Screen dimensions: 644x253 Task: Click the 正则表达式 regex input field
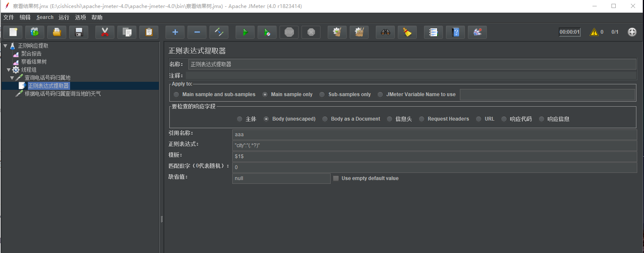[435, 145]
